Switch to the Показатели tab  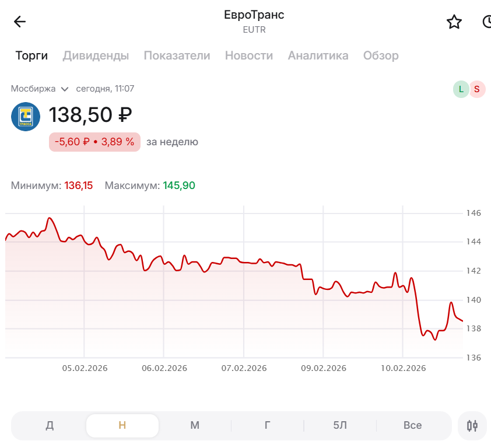coord(177,55)
